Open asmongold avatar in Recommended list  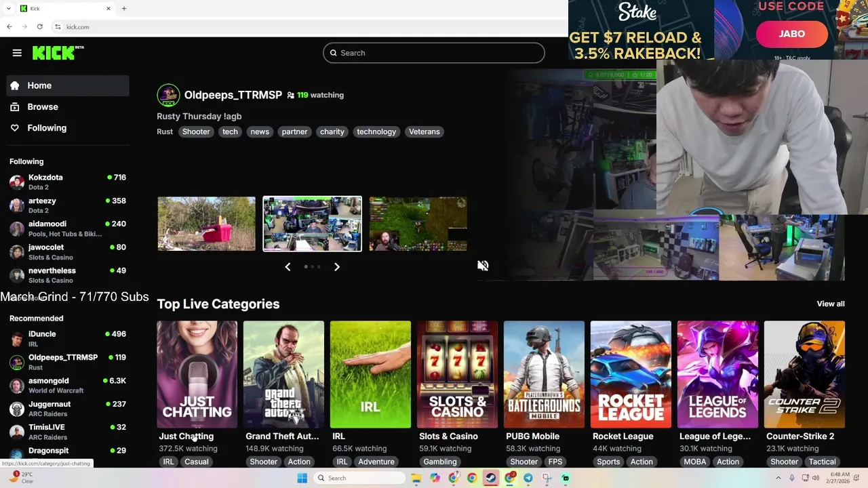tap(17, 386)
